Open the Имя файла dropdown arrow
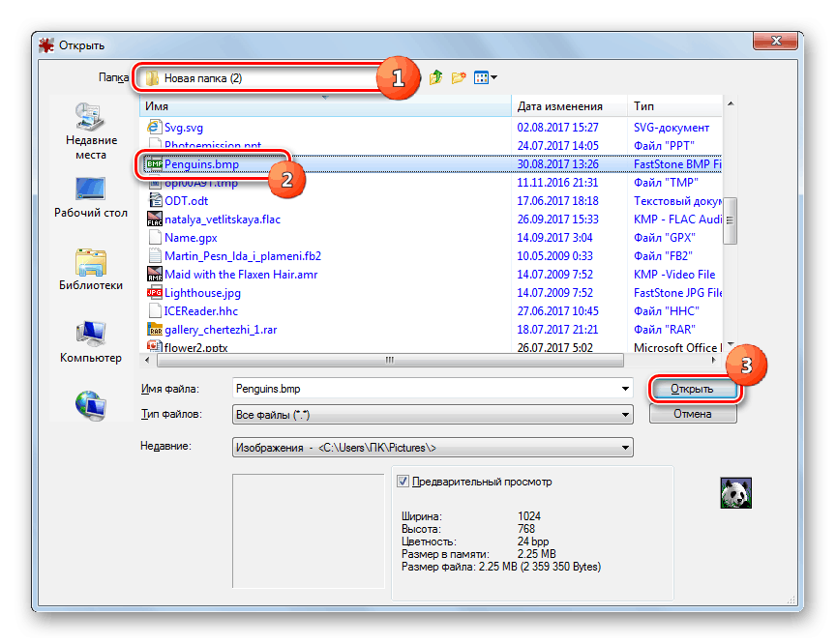The height and width of the screenshot is (644, 836). point(625,389)
